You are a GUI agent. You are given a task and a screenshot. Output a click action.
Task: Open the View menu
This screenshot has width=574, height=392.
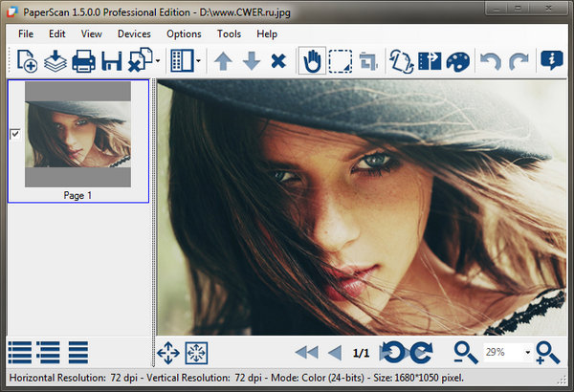pyautogui.click(x=92, y=34)
